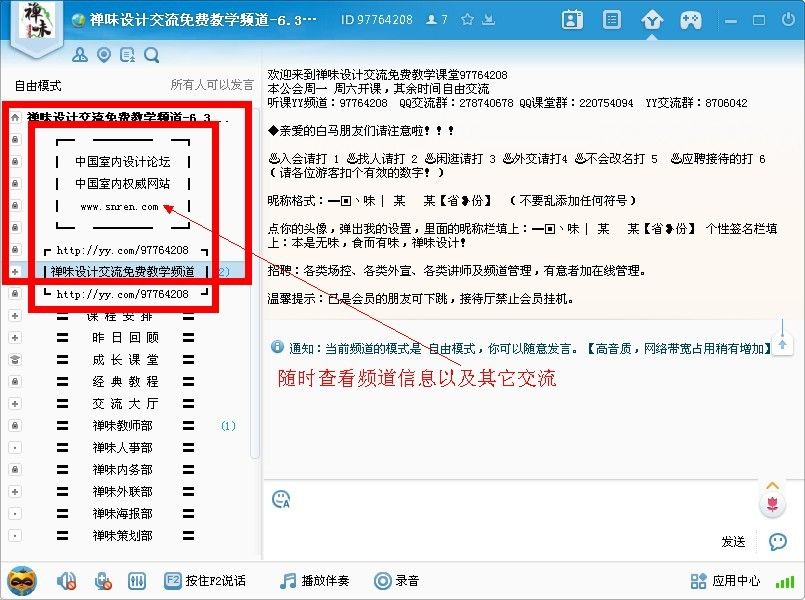This screenshot has height=600, width=805.
Task: Open the emoji picker in chat input
Action: (281, 499)
